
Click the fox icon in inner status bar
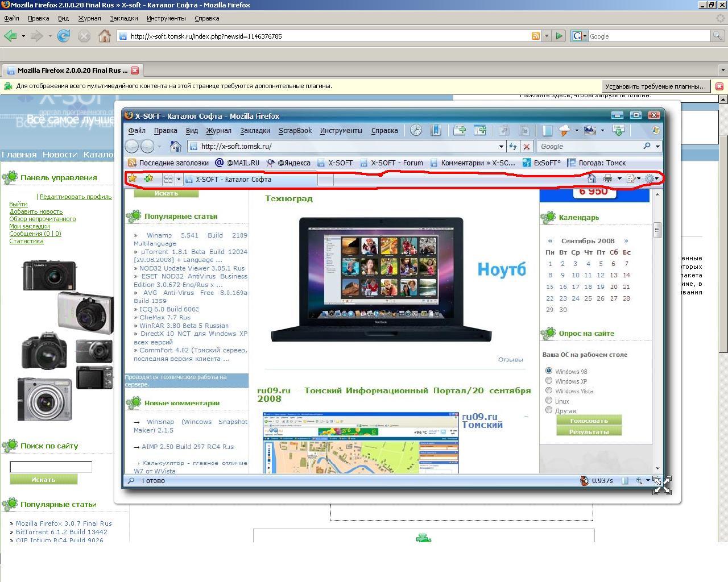[x=584, y=481]
